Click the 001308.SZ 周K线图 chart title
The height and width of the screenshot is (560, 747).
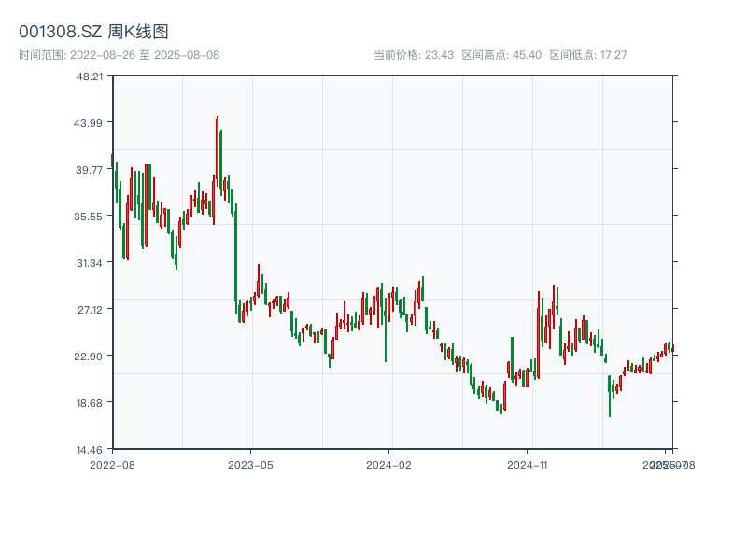pos(93,33)
